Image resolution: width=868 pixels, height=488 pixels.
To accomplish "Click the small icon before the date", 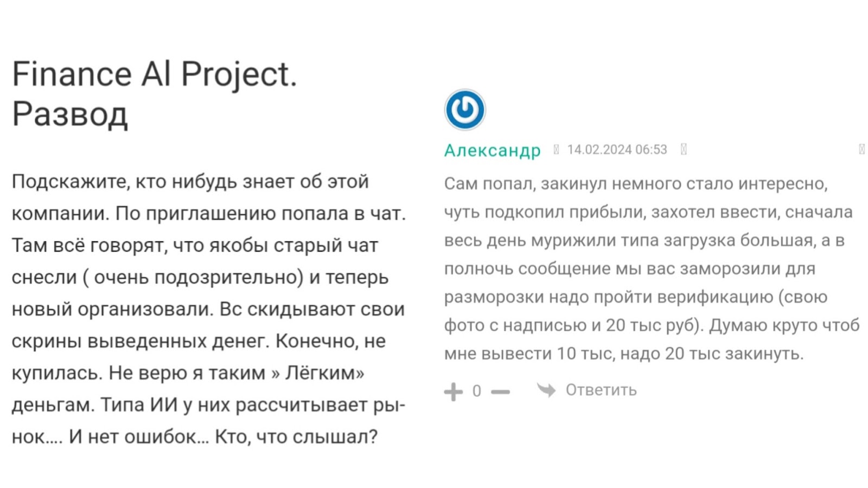I will [x=556, y=150].
